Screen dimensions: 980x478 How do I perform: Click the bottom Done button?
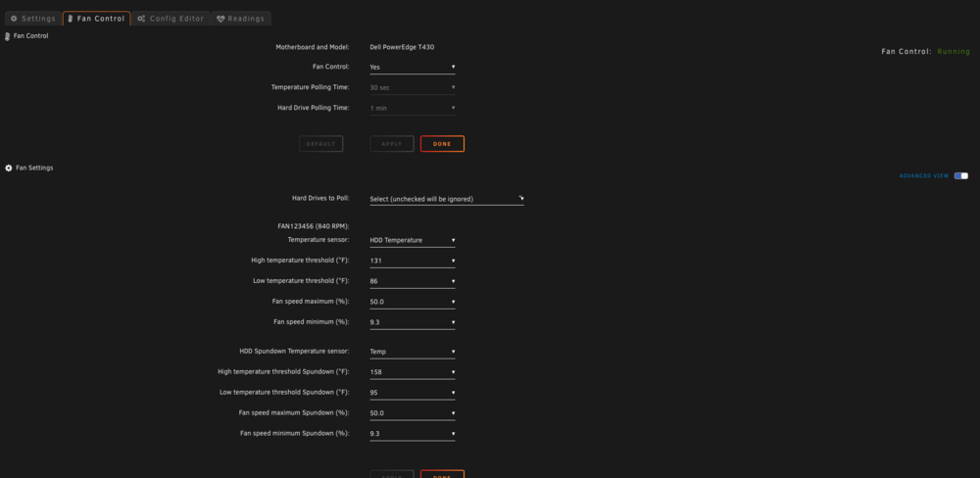tap(442, 474)
